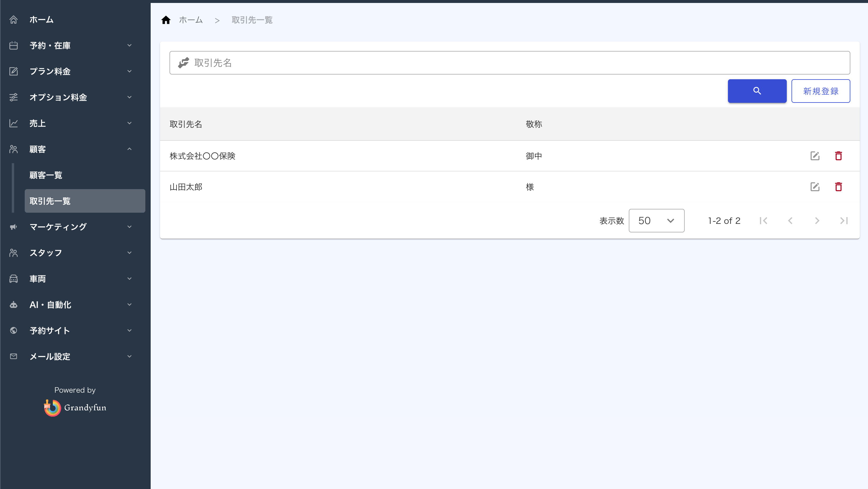Delete the 株式会社〇〇保険 entry
868x489 pixels.
[x=838, y=156]
